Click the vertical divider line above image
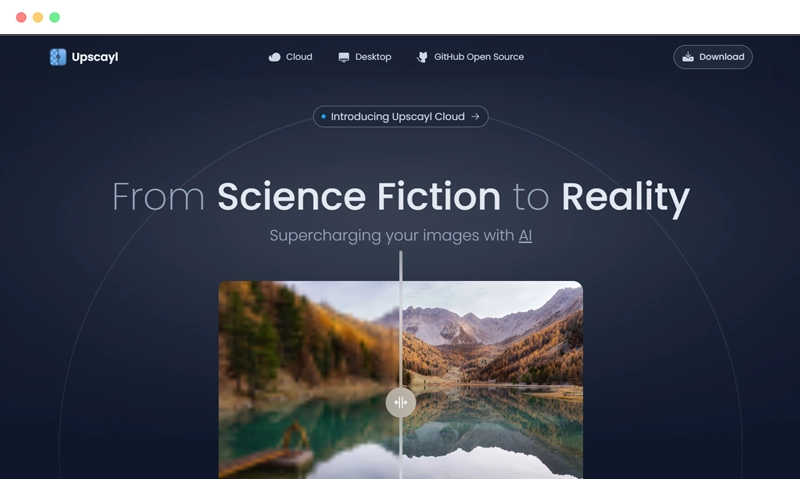The image size is (800, 479). [x=401, y=266]
